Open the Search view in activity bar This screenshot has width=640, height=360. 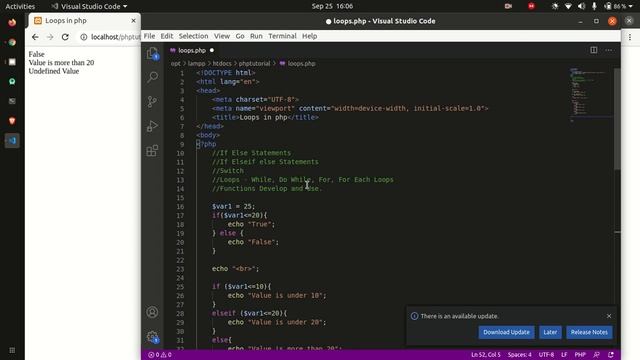pos(152,77)
